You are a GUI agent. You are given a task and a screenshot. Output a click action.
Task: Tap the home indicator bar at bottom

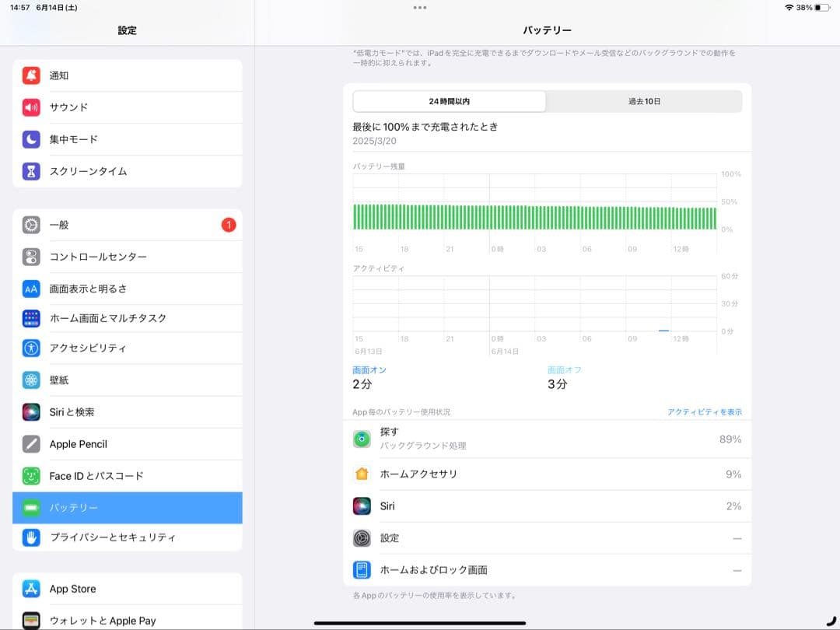coord(420,623)
